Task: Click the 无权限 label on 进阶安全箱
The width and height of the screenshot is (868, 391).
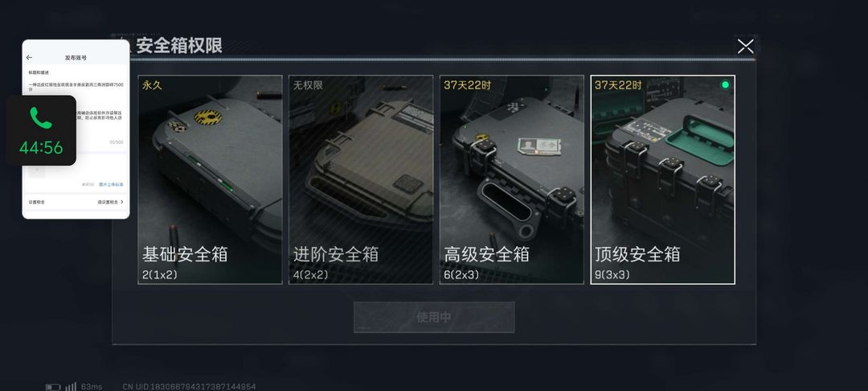Action: (308, 85)
